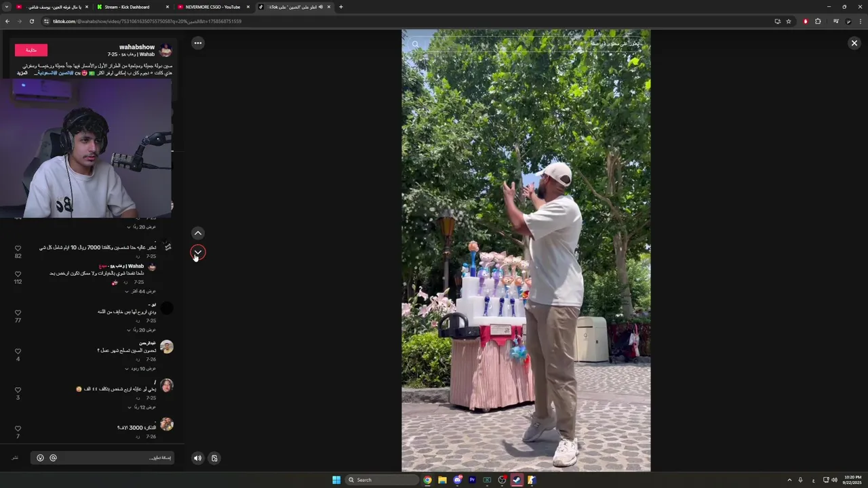868x488 pixels.
Task: Click the tiktok.com address bar
Action: coord(407,21)
